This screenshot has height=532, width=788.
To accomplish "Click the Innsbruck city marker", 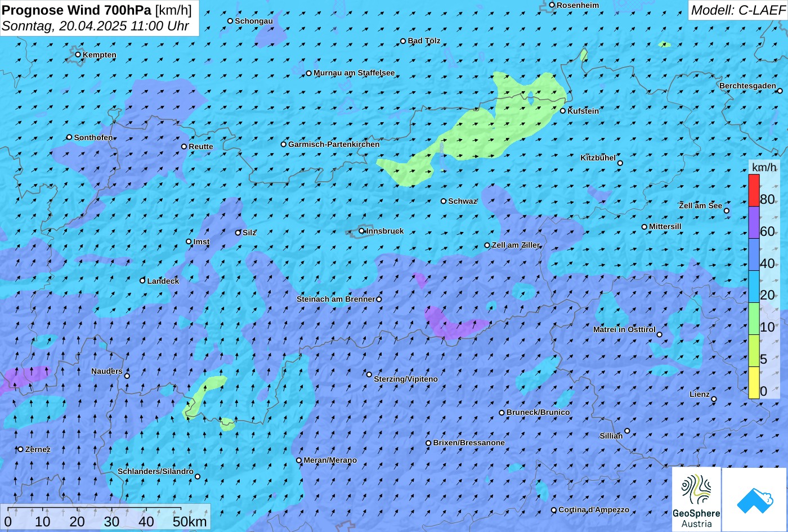I will (361, 231).
